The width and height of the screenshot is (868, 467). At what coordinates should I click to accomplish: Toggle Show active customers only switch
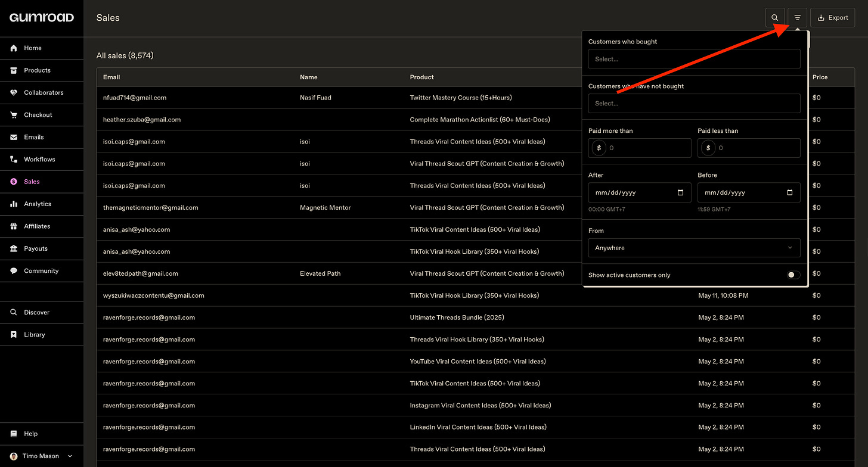793,275
